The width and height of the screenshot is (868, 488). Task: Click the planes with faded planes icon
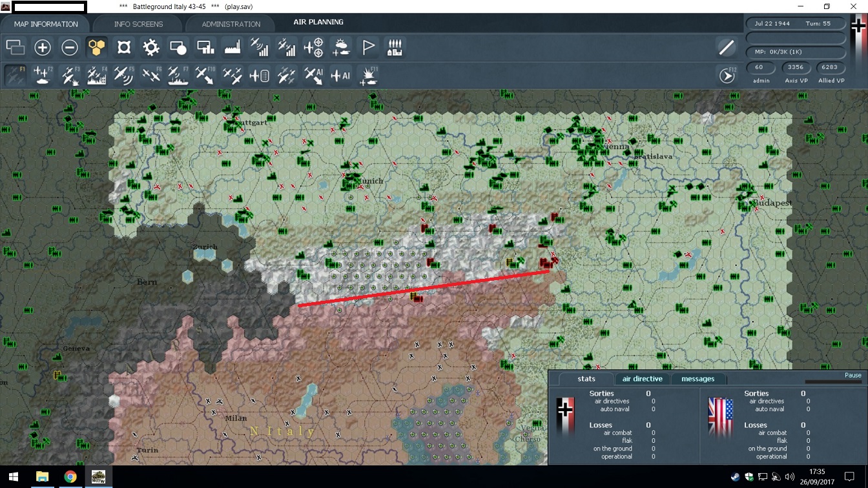(x=287, y=76)
